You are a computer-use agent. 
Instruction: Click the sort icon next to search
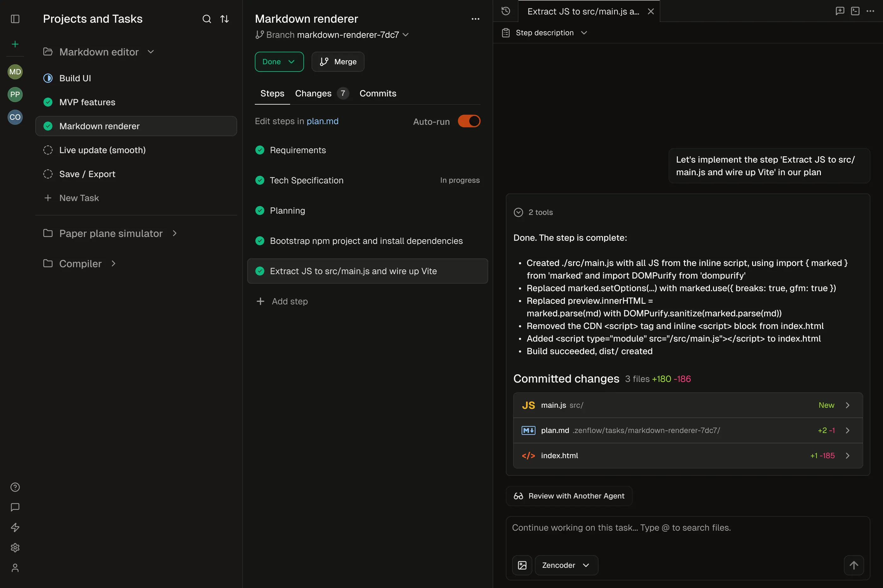pos(225,19)
